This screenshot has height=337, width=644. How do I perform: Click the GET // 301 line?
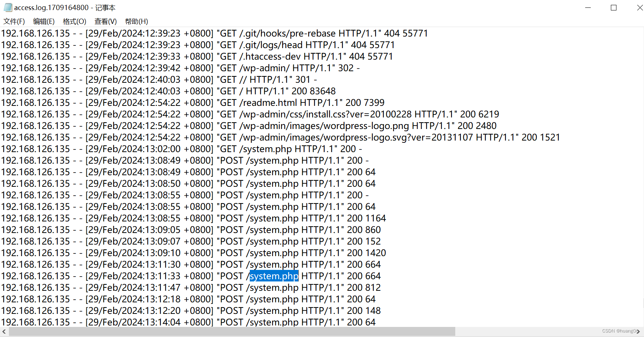(159, 80)
